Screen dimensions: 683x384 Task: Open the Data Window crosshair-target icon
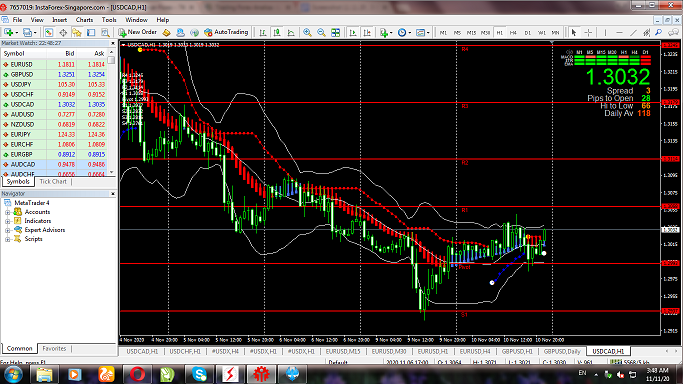[x=63, y=32]
